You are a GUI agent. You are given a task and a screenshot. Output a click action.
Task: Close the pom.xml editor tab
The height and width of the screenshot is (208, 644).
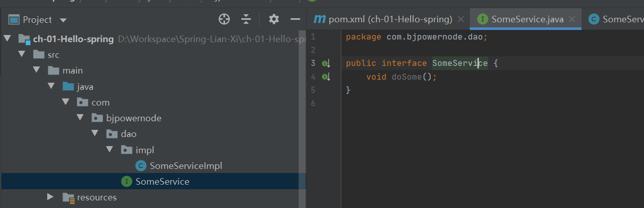pos(461,19)
